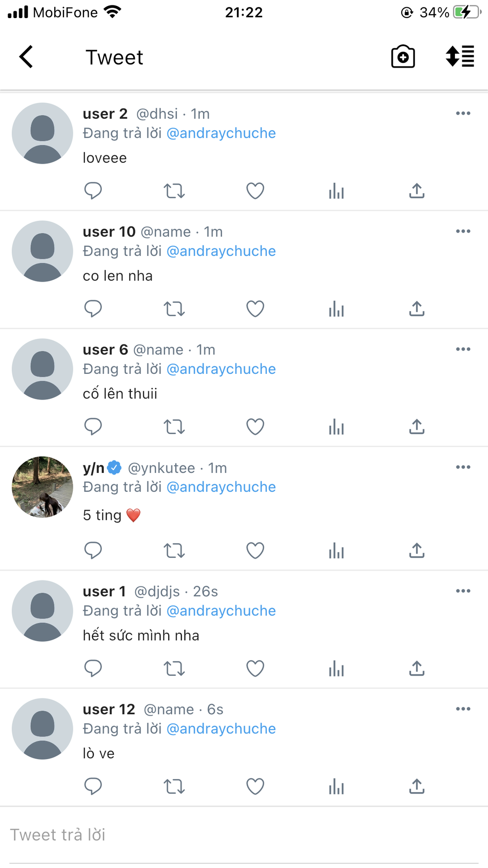Open @andraychuche mention in user 12's reply
488x868 pixels.
point(221,729)
